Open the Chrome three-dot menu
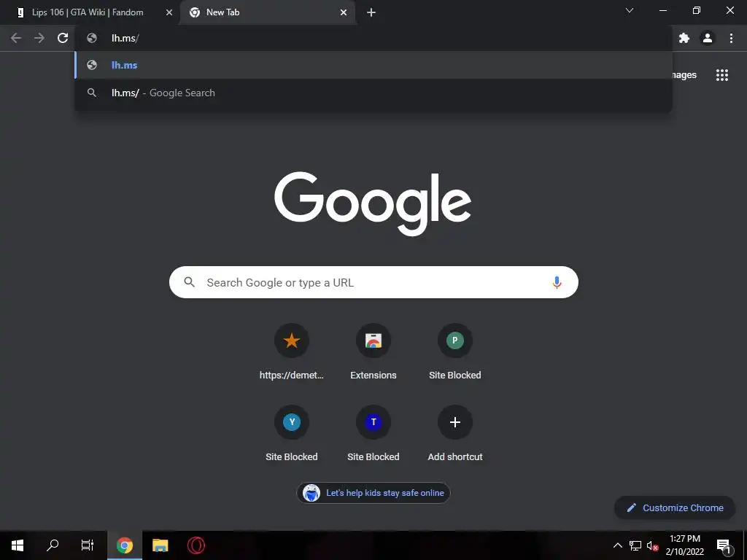 pos(731,38)
